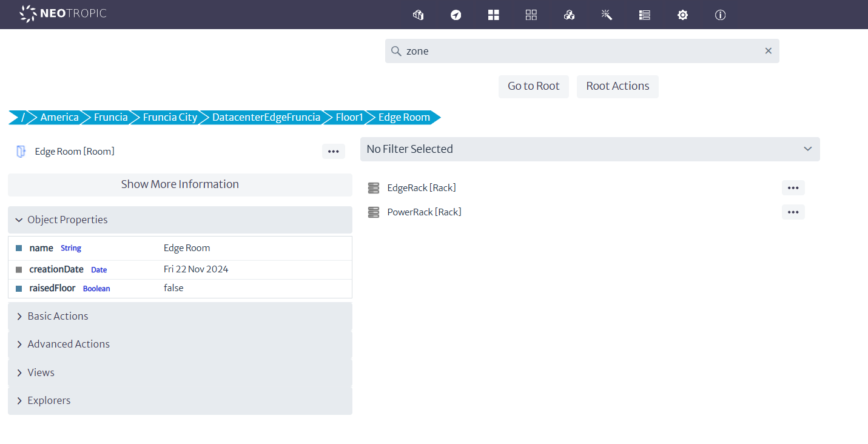Go to Fruncia City in breadcrumb
The image size is (868, 444).
[170, 118]
